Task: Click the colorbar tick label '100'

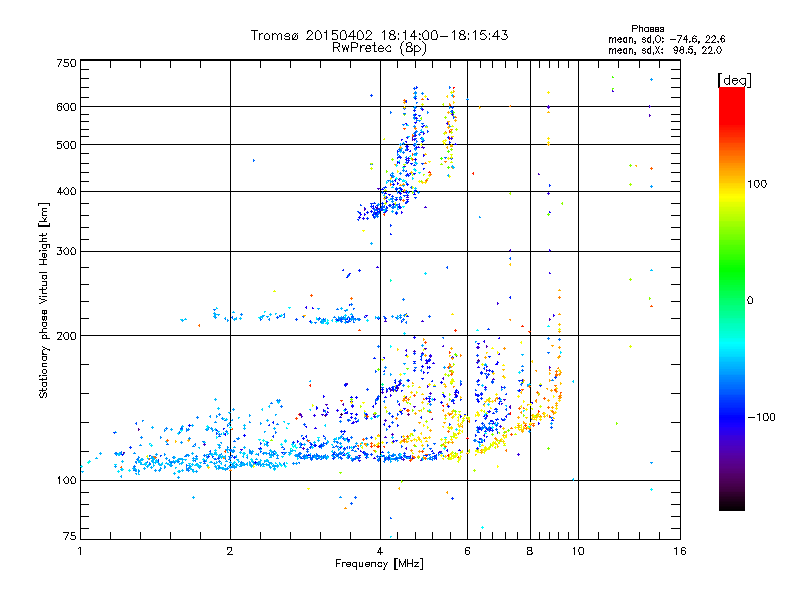Action: (x=757, y=184)
